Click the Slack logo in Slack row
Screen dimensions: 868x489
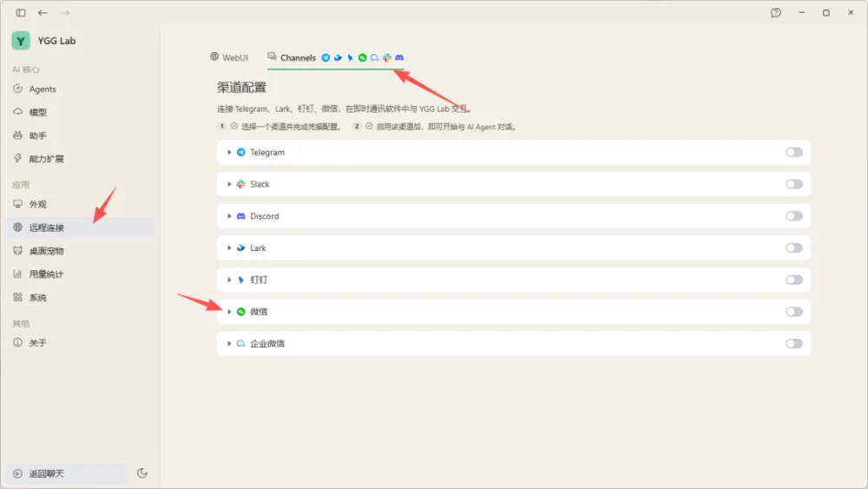(x=240, y=184)
